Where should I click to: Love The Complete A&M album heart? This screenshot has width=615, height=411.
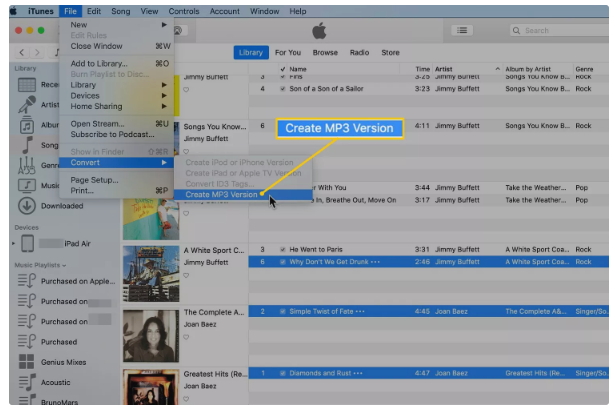tap(186, 337)
